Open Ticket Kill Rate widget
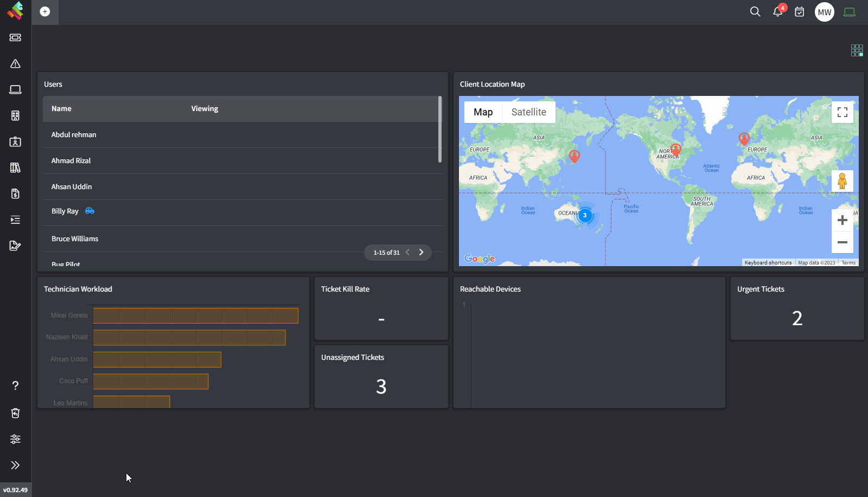This screenshot has height=497, width=868. (381, 309)
